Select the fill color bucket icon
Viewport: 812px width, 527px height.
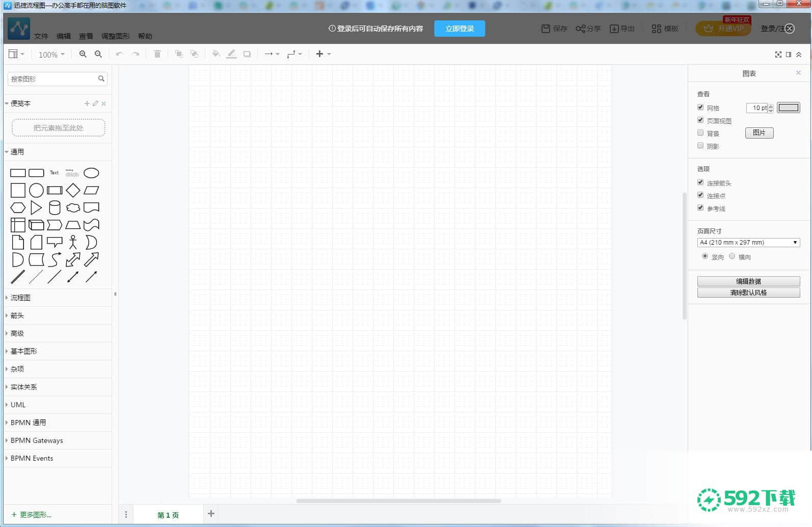[x=216, y=54]
